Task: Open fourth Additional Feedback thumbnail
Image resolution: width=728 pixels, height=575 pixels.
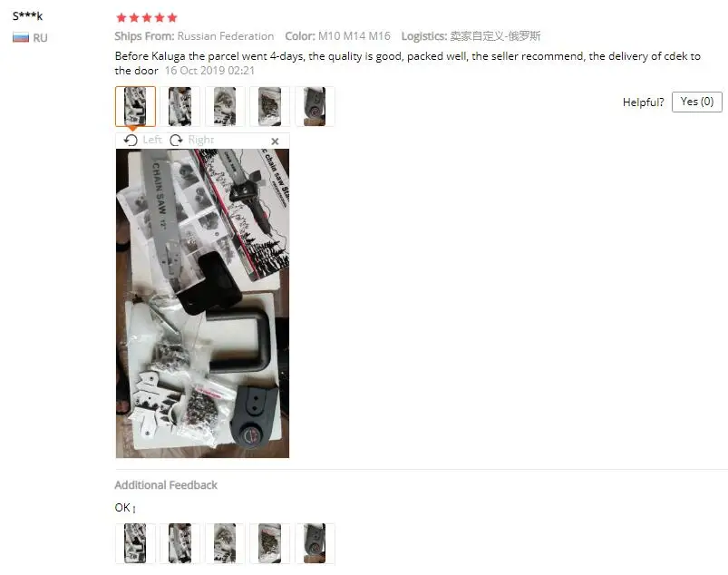Action: pyautogui.click(x=270, y=543)
